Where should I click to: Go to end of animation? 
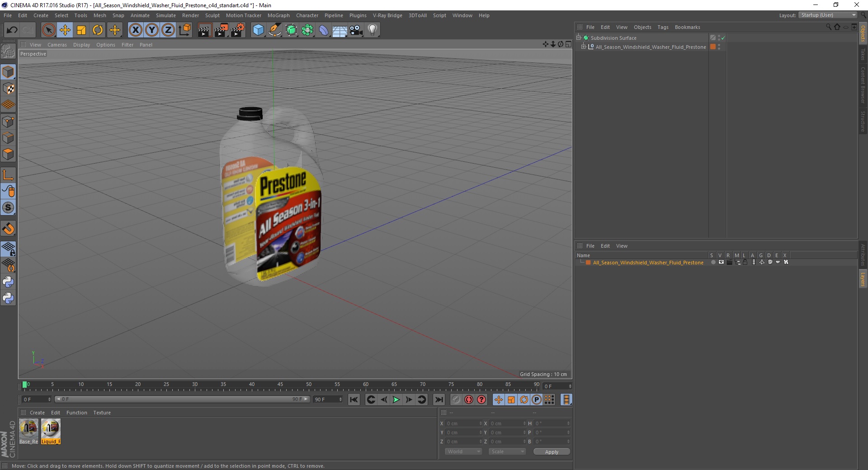pyautogui.click(x=439, y=399)
